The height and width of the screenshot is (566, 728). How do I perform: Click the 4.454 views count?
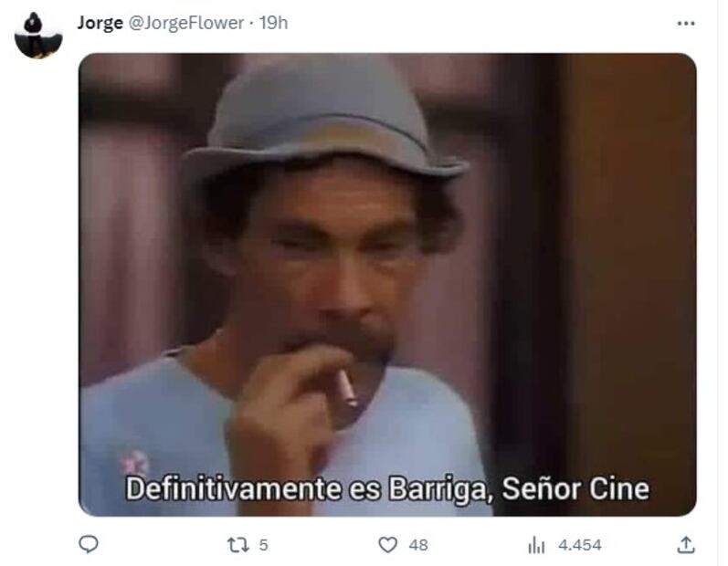[x=580, y=545]
